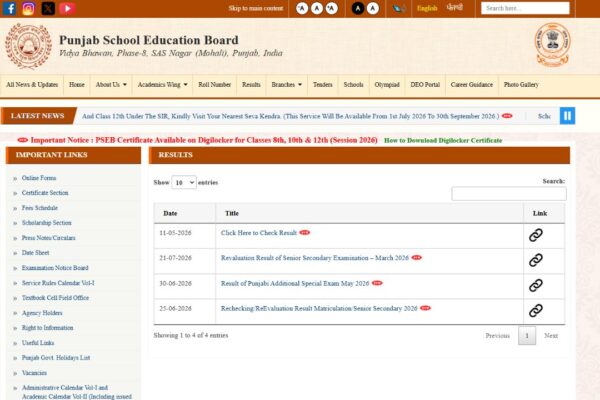Click the PSEB logo emblem

[x=28, y=46]
